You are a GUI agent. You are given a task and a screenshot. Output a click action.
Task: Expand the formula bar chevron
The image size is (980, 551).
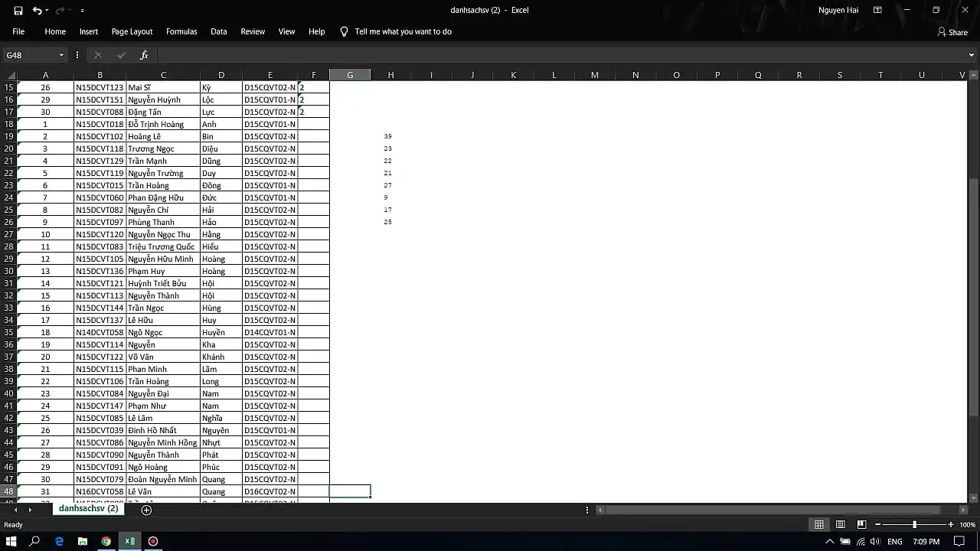tap(972, 55)
